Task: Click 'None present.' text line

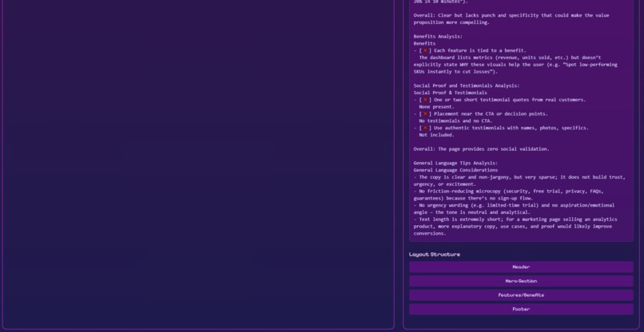Action: pos(436,107)
